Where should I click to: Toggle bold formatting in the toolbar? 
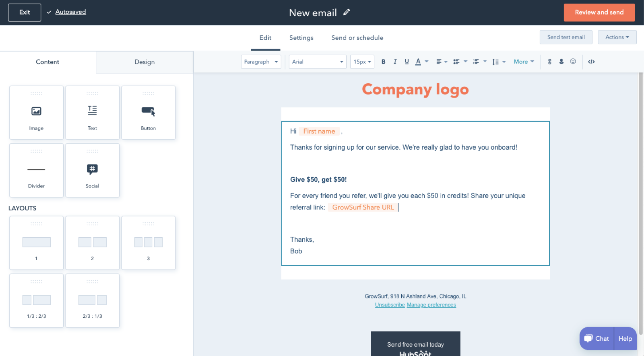pos(383,62)
